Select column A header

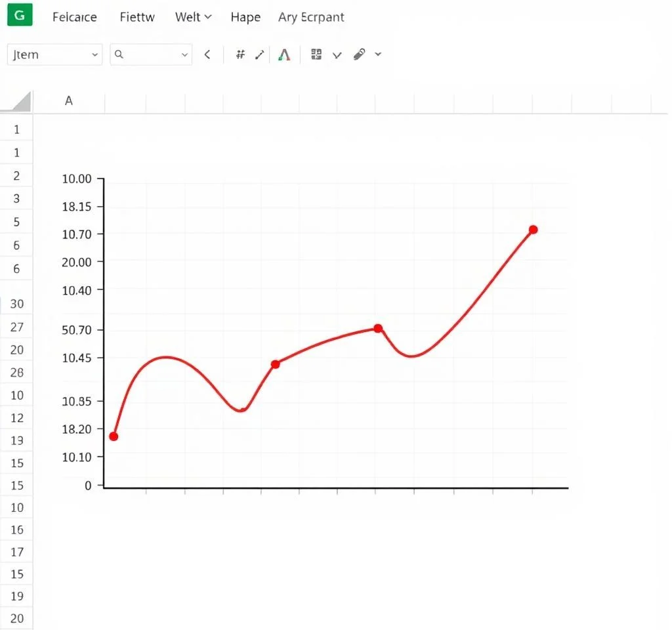pyautogui.click(x=68, y=101)
